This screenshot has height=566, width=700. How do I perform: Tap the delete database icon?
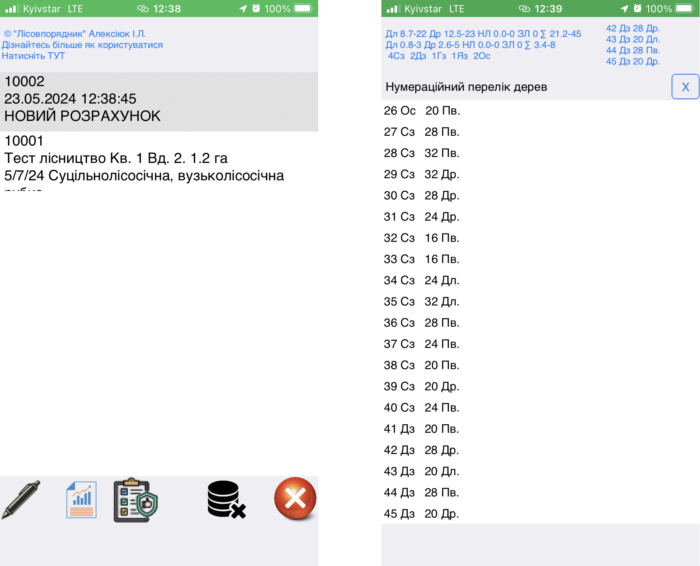tap(226, 499)
